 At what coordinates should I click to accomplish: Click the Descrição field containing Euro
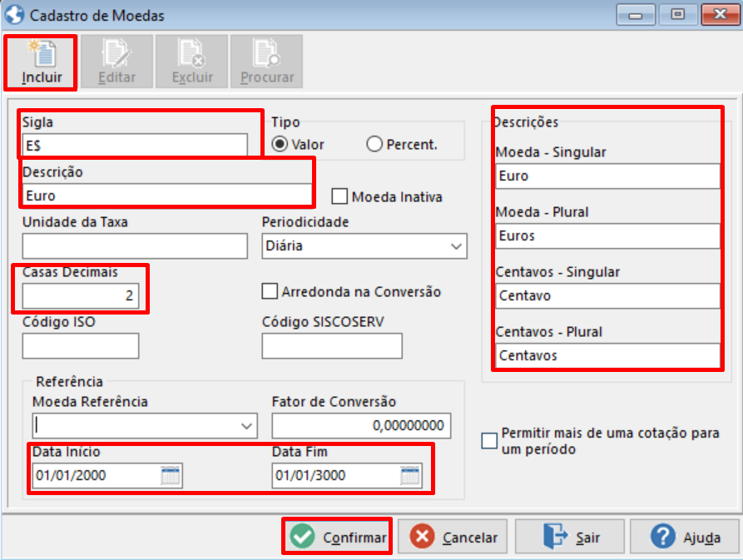coord(166,196)
